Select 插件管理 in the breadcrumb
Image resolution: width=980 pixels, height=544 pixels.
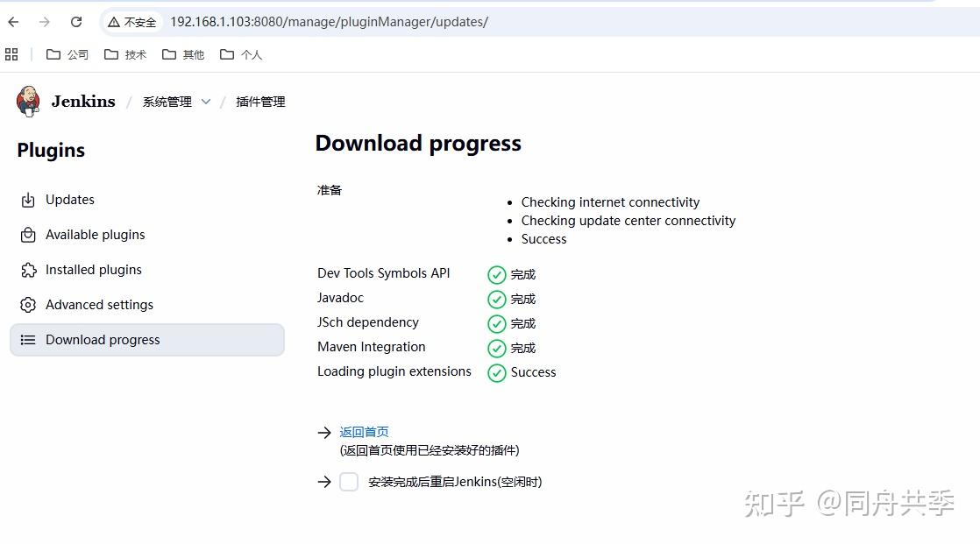(x=260, y=102)
